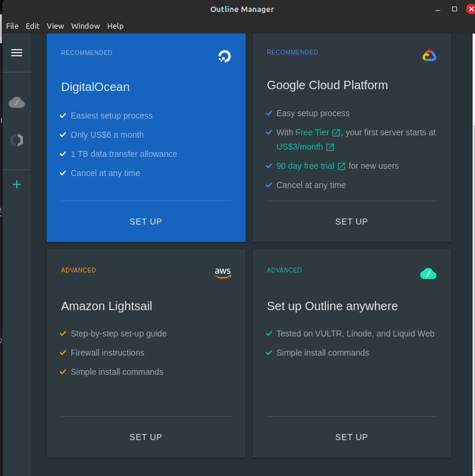Open the Edit menu
The height and width of the screenshot is (476, 475).
point(32,26)
